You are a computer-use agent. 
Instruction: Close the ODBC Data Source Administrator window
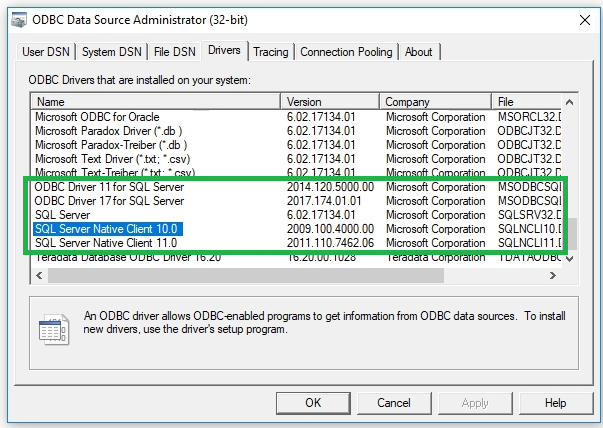point(583,15)
